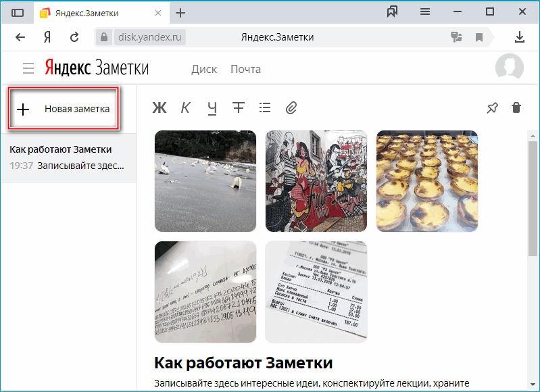Open the Диск link
Viewport: 540px width, 392px height.
pos(204,69)
